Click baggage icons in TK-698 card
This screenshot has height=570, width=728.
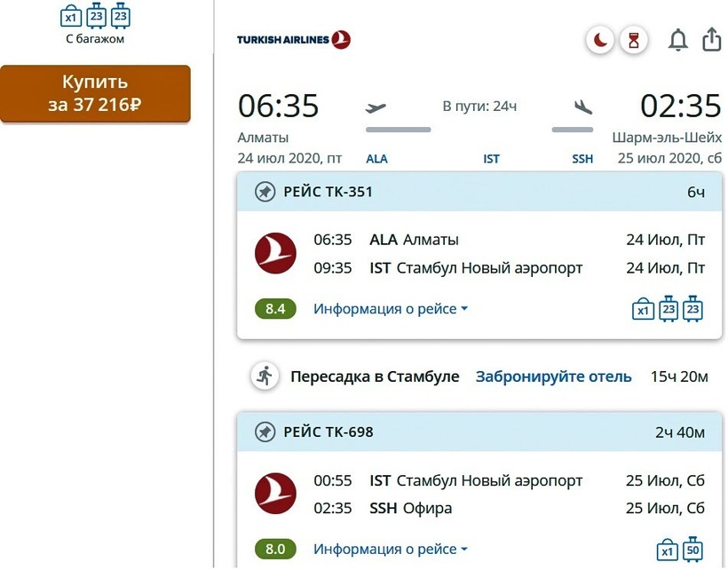(680, 549)
